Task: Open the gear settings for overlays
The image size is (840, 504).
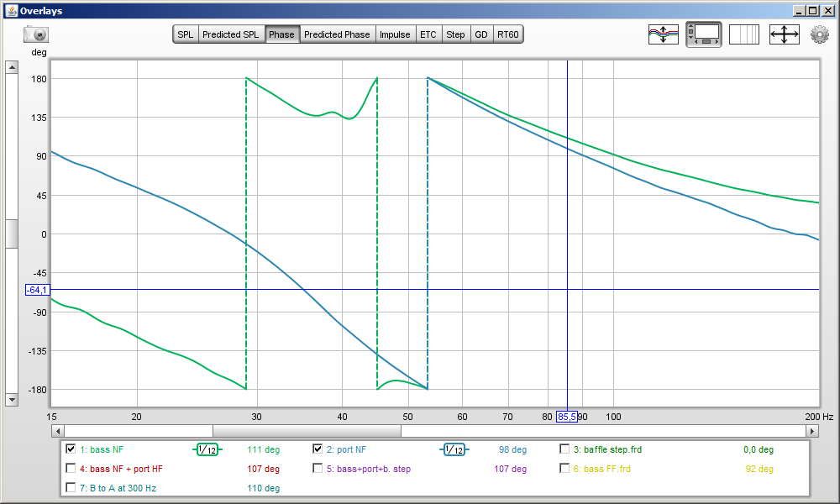Action: (820, 34)
